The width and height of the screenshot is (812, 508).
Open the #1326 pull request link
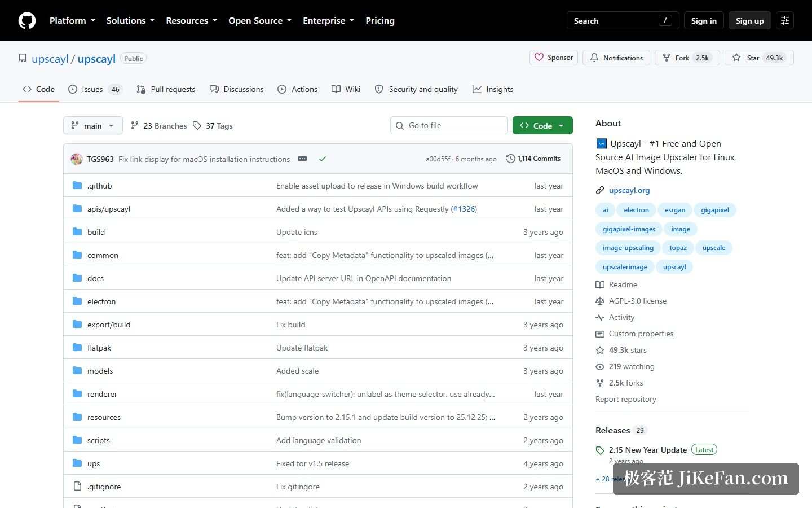tap(464, 209)
